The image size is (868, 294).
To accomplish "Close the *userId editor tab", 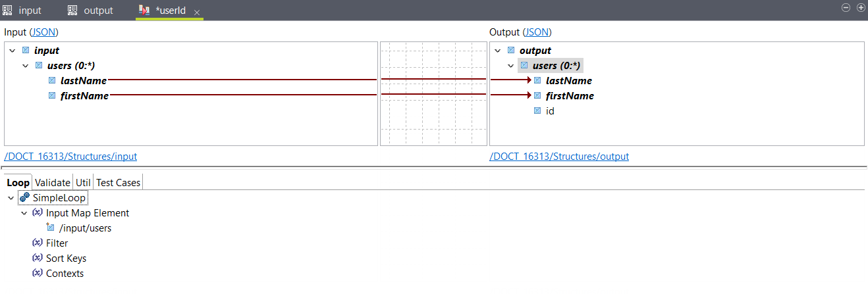I will [197, 12].
